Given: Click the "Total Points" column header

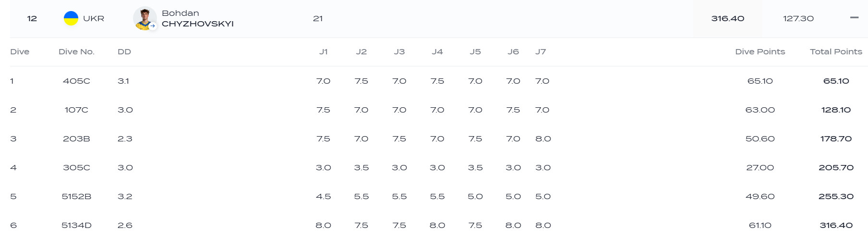Looking at the screenshot, I should [x=836, y=51].
